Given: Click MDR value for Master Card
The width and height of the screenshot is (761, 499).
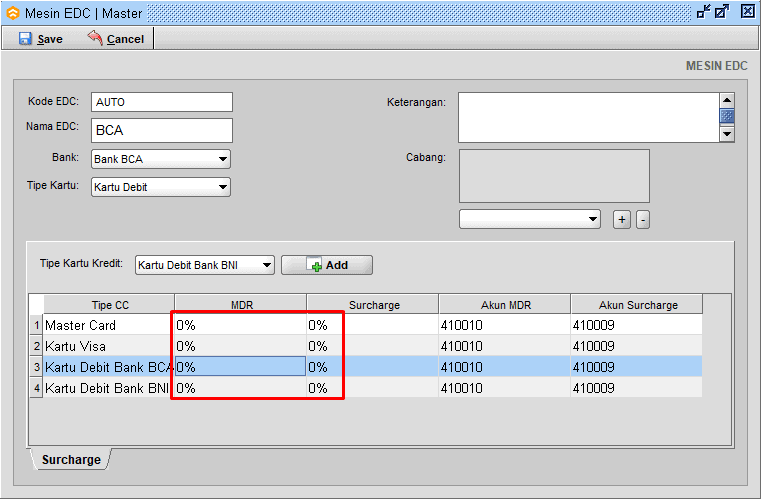Looking at the screenshot, I should coord(241,325).
